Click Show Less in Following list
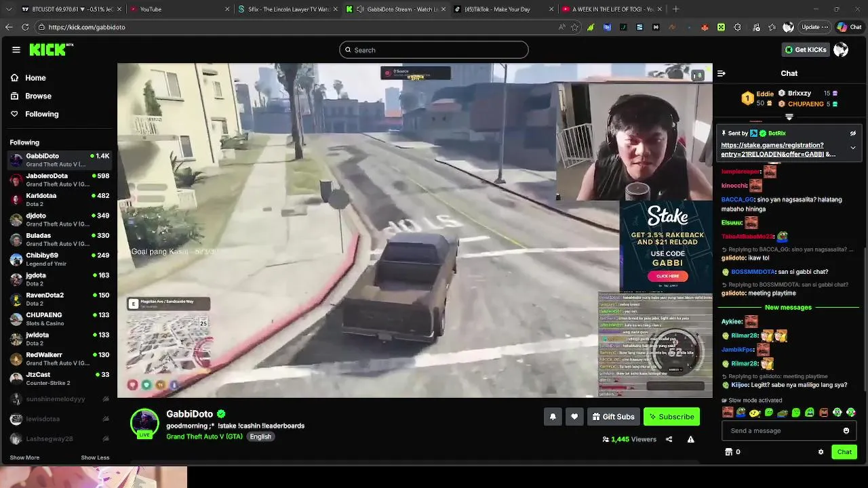 (x=95, y=457)
